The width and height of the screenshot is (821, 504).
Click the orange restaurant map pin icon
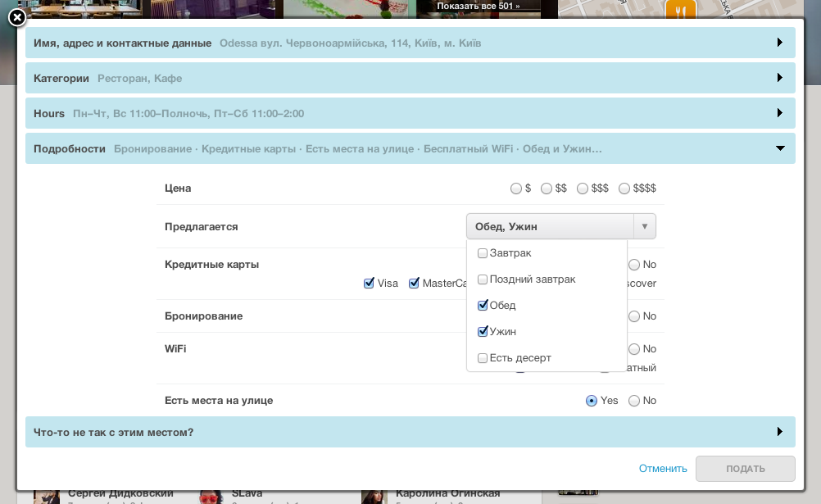click(x=680, y=10)
